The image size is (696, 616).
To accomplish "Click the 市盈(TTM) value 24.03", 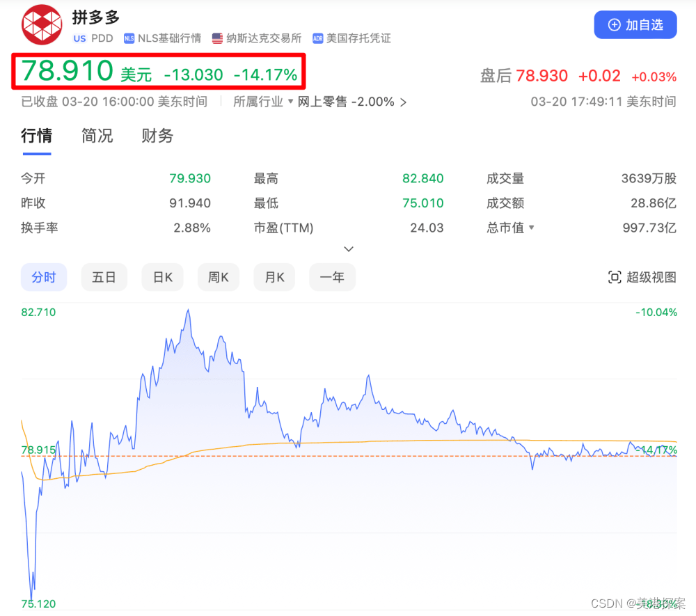I will [427, 228].
